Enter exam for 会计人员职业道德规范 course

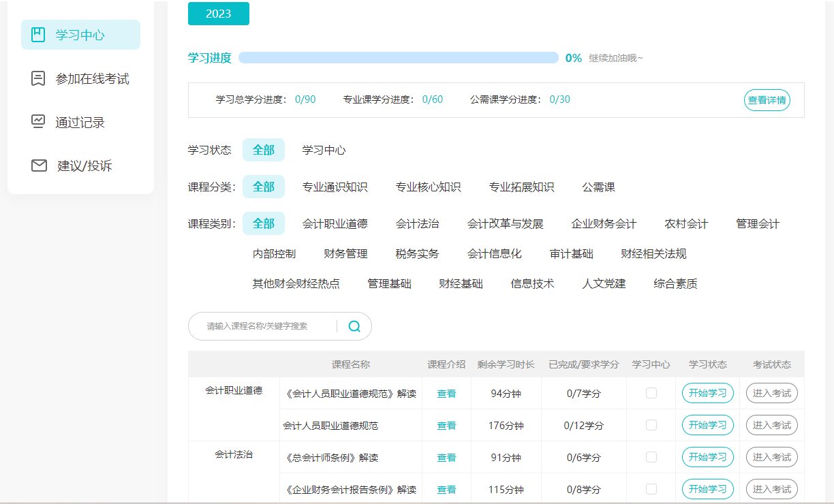(x=771, y=425)
